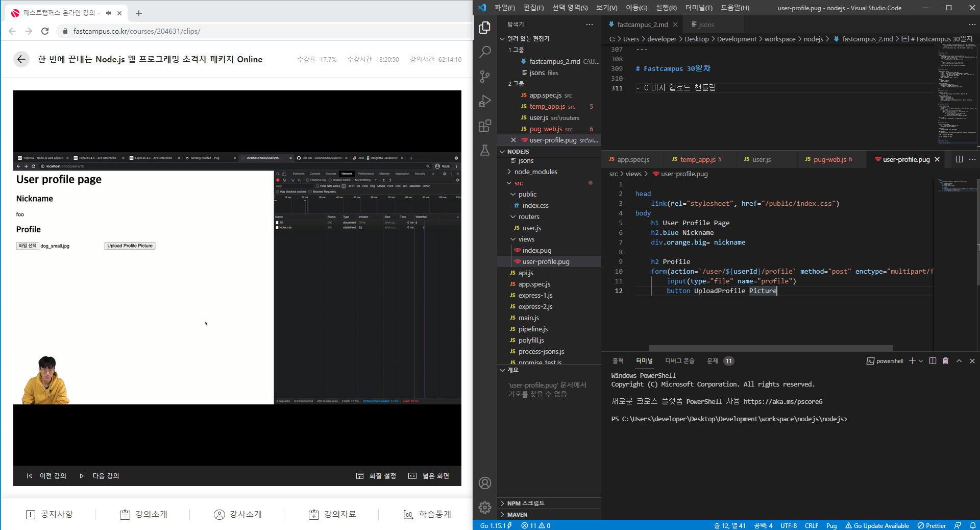Open the Testing beaker view
The width and height of the screenshot is (980, 530).
click(485, 150)
